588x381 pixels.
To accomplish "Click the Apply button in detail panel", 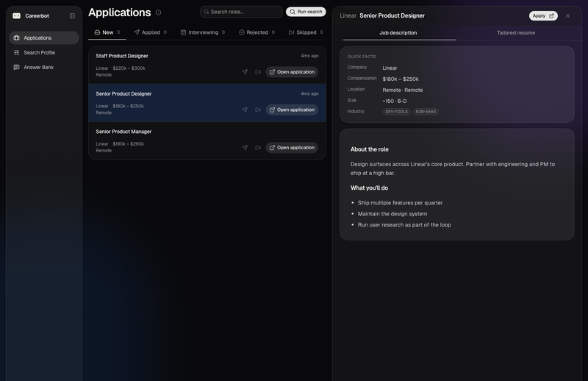I will 543,15.
